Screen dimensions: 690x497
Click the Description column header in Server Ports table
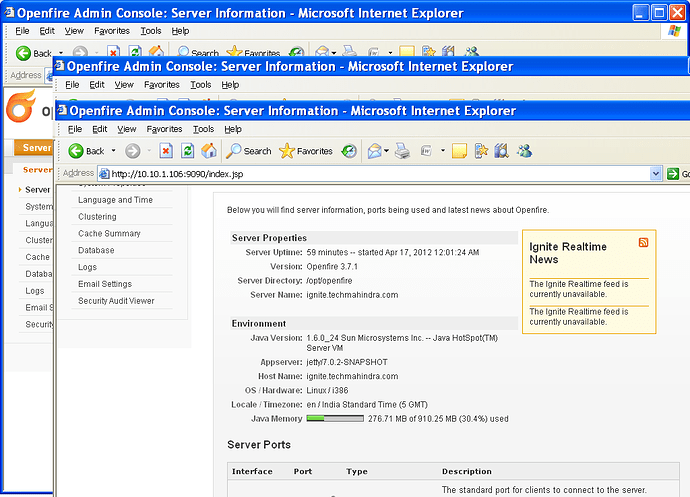pyautogui.click(x=466, y=471)
